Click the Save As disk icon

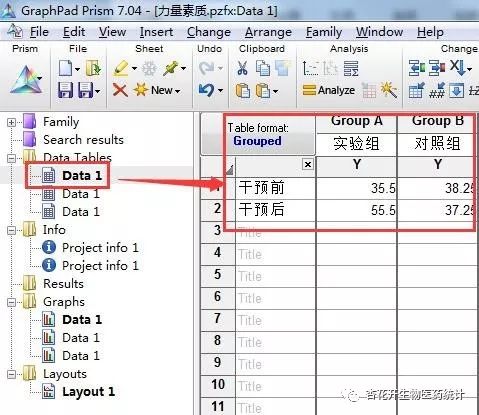[x=85, y=90]
